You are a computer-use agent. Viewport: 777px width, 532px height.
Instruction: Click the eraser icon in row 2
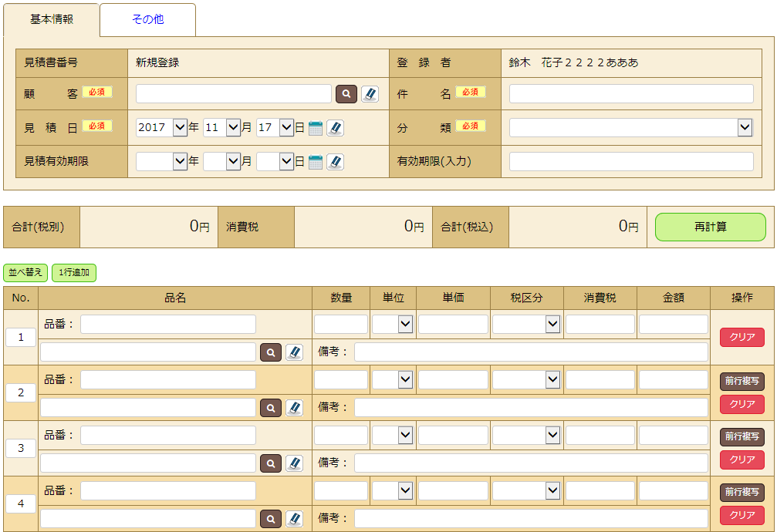click(x=294, y=408)
